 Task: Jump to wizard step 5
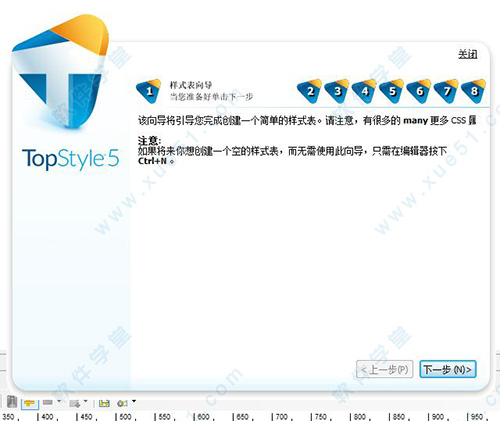(392, 91)
